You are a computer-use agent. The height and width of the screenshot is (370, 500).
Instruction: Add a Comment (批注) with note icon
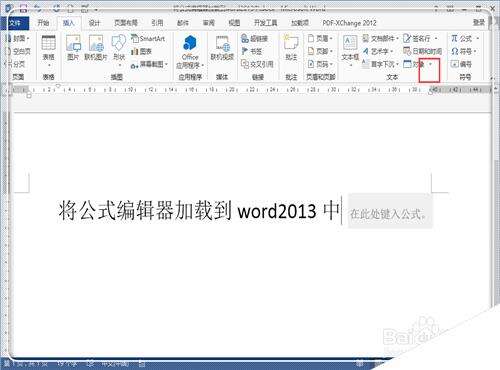click(x=291, y=43)
